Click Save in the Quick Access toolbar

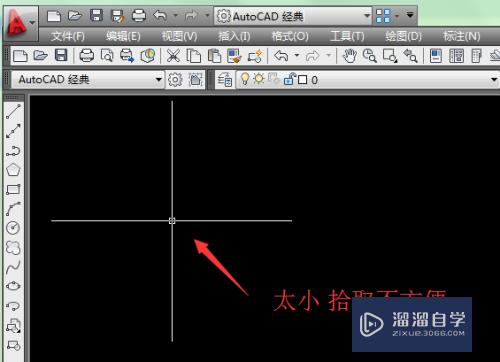[96, 16]
